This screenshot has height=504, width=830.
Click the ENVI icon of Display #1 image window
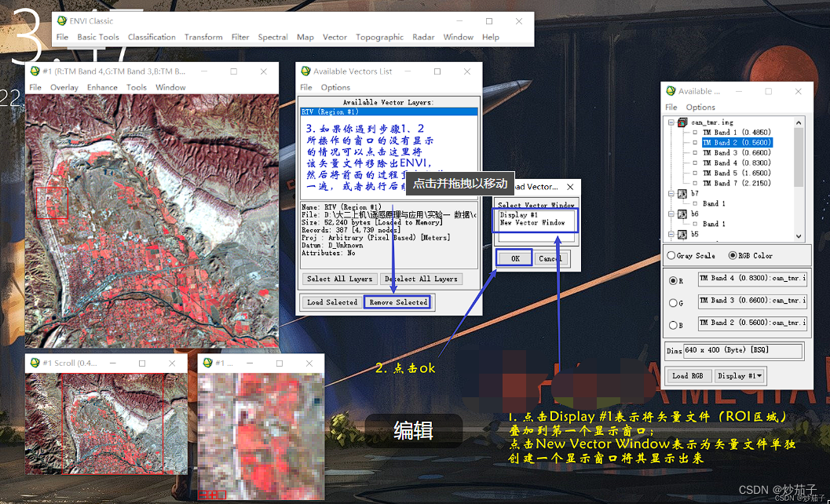pyautogui.click(x=35, y=71)
